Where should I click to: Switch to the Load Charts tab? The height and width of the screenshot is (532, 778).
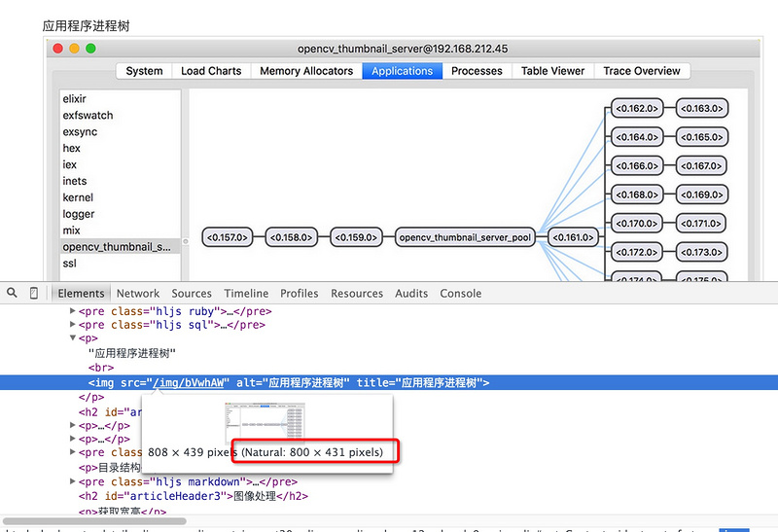pos(211,71)
